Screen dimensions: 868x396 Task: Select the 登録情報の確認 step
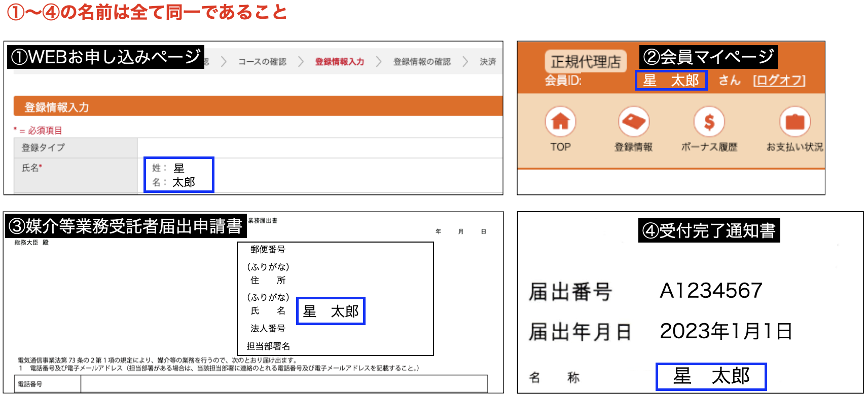[422, 62]
